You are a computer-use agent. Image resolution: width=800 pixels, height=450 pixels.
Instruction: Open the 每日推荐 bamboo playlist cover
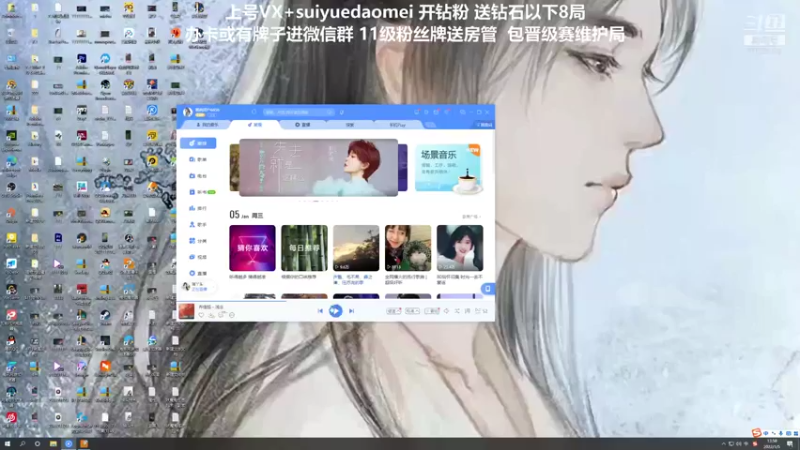click(304, 248)
